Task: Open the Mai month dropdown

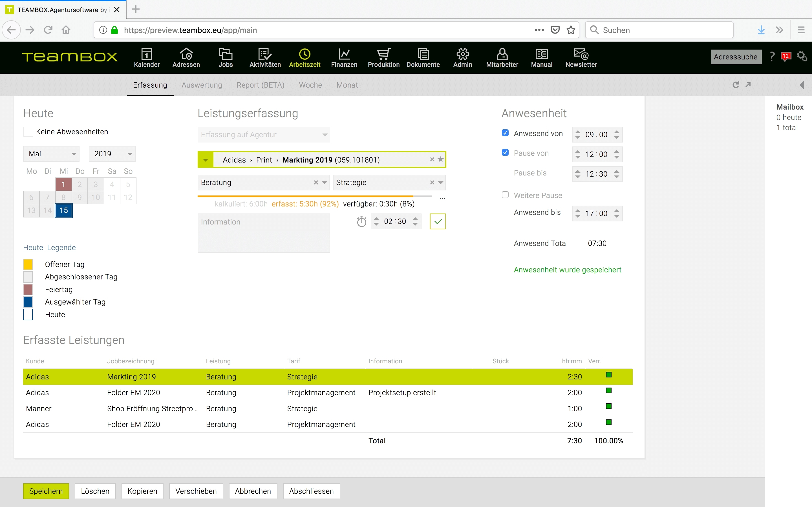Action: coord(51,154)
